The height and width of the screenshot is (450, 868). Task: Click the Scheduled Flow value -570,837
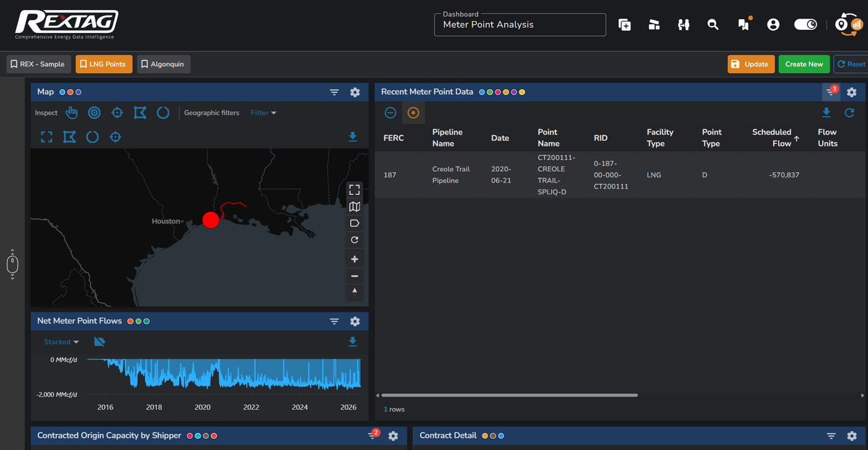[x=784, y=175]
